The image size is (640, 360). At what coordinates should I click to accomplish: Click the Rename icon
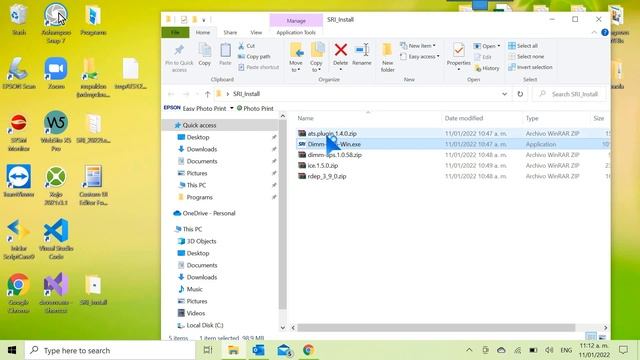point(362,50)
